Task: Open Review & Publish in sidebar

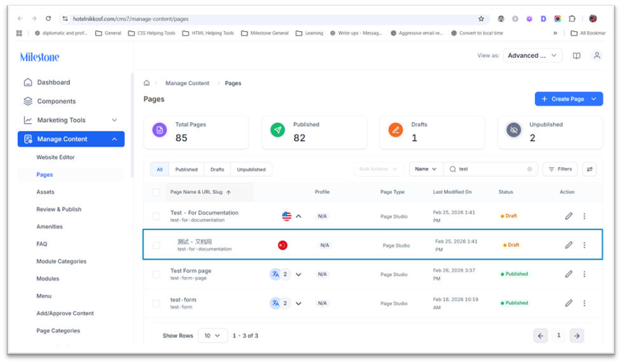Action: [x=59, y=209]
